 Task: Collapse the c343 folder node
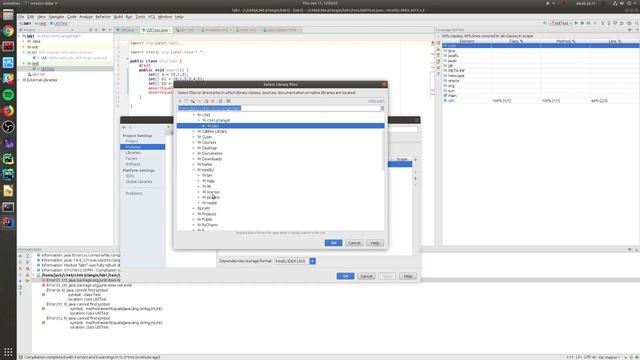[194, 115]
